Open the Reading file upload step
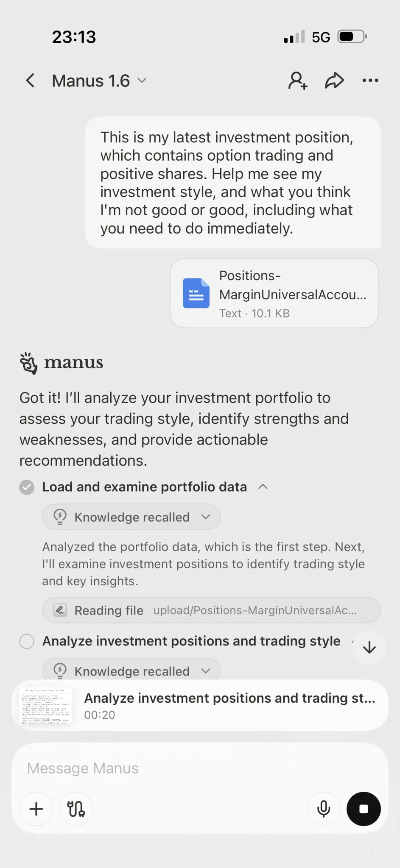Screen dimensions: 400x868 tap(211, 610)
